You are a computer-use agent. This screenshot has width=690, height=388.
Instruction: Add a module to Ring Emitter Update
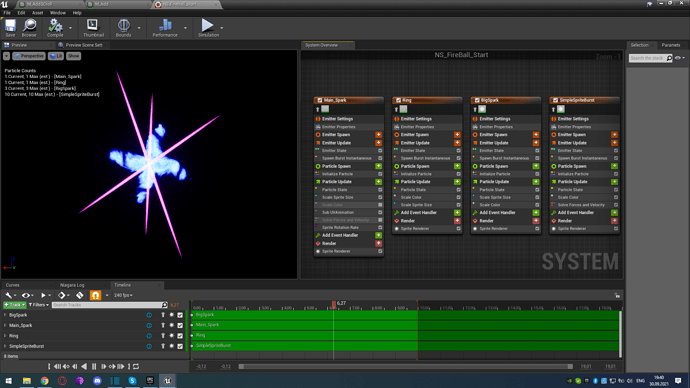[457, 143]
